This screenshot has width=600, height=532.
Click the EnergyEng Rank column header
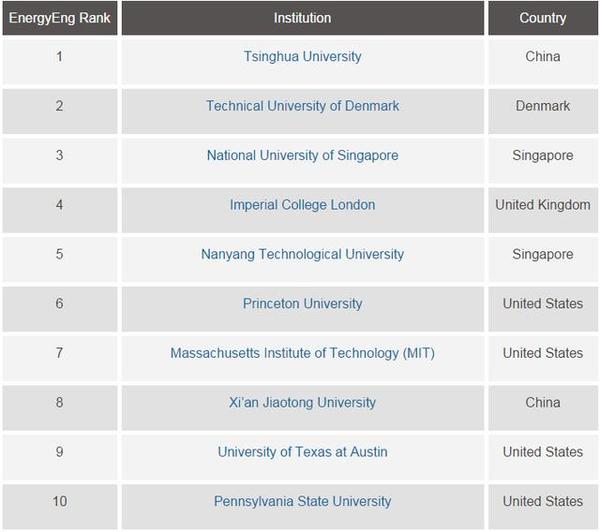[x=60, y=18]
